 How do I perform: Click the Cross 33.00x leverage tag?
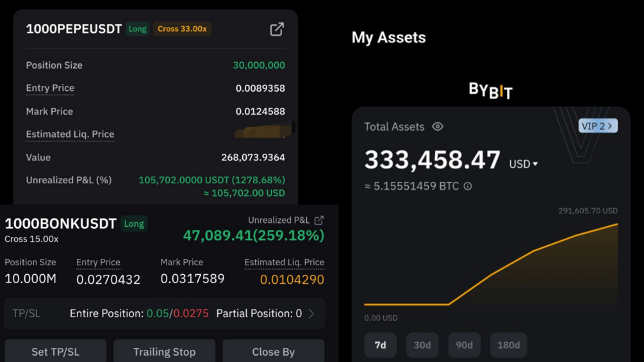182,29
